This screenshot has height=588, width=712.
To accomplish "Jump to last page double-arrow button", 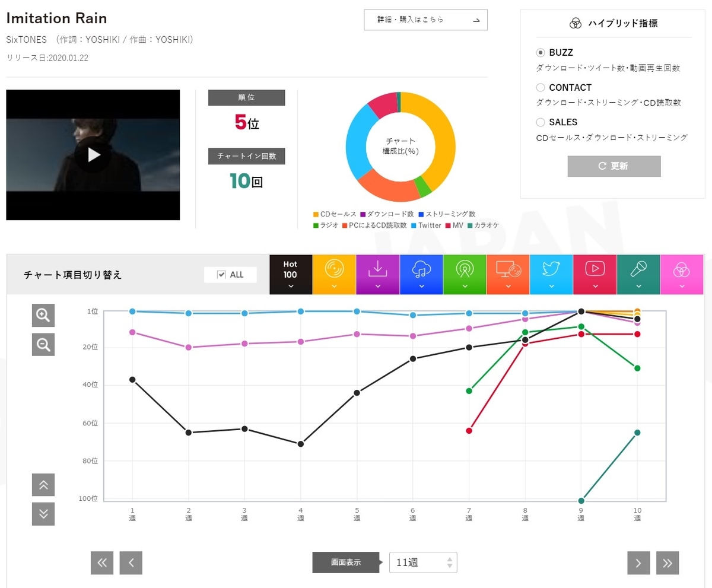I will (x=667, y=563).
